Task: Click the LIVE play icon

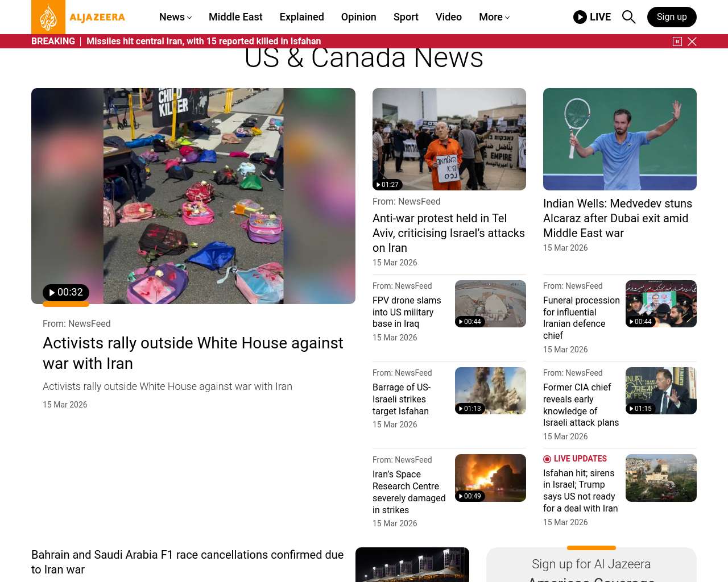Action: [580, 17]
